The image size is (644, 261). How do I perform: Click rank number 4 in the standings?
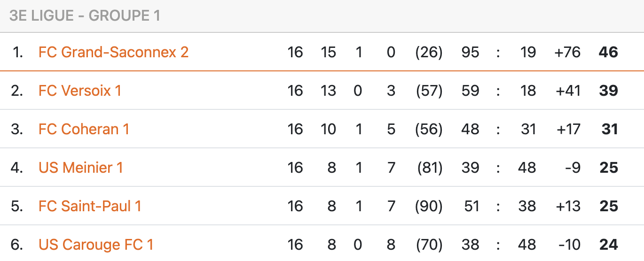[x=17, y=168]
